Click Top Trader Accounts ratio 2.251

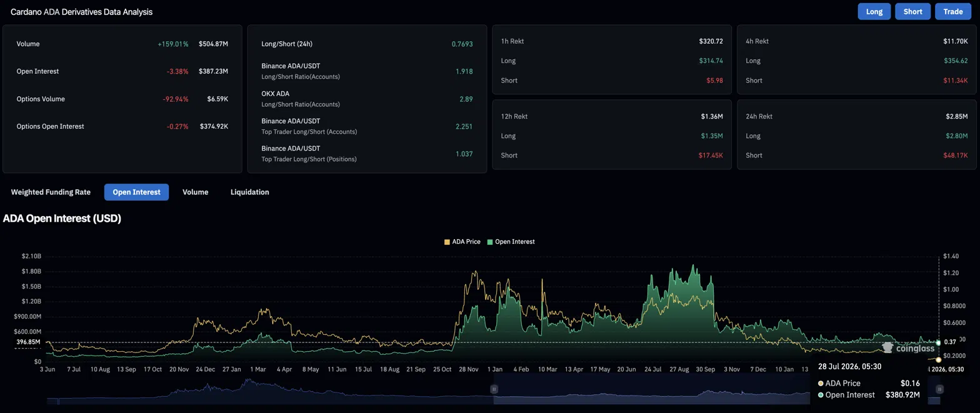(464, 126)
